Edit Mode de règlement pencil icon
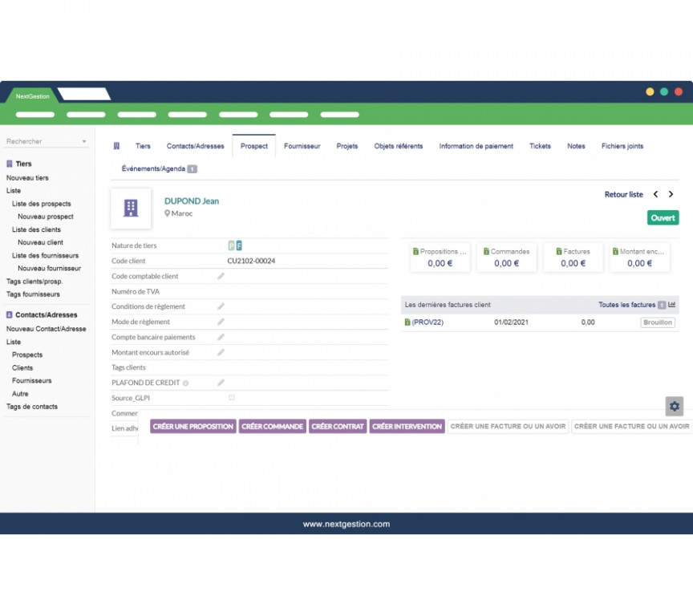Image resolution: width=693 pixels, height=616 pixels. point(221,322)
